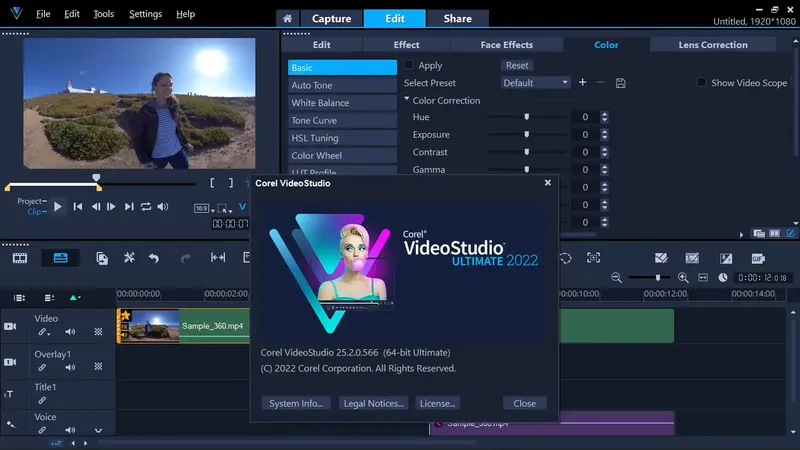The width and height of the screenshot is (800, 450).
Task: Save current color preset icon
Action: click(x=620, y=83)
